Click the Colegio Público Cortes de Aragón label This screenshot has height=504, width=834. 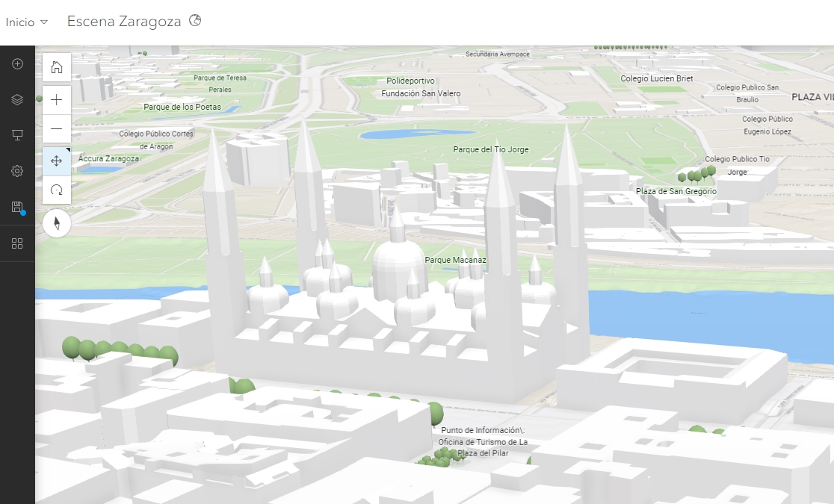tap(156, 140)
